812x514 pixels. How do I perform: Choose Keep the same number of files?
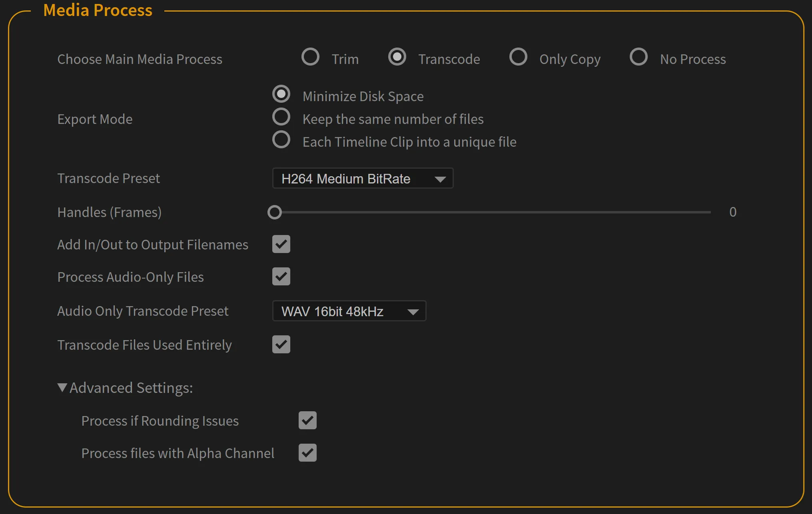coord(281,117)
